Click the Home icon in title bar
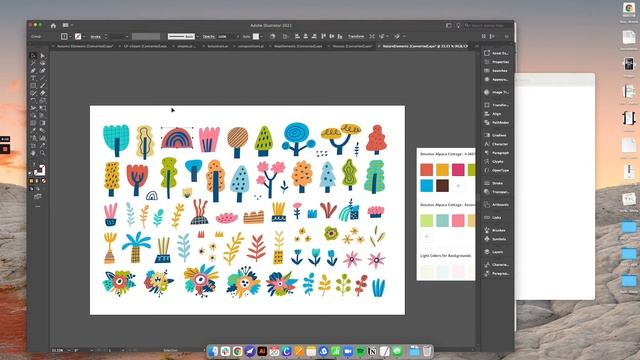 click(53, 25)
